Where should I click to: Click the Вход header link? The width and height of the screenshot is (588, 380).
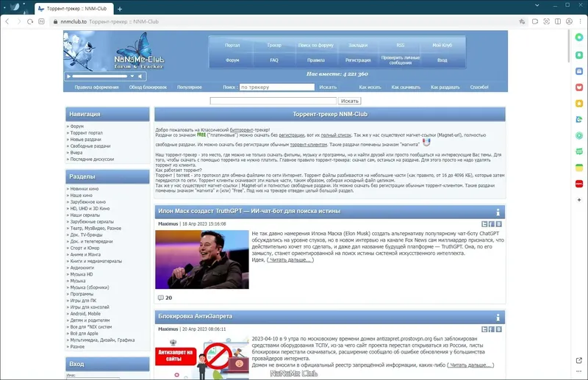pos(442,60)
